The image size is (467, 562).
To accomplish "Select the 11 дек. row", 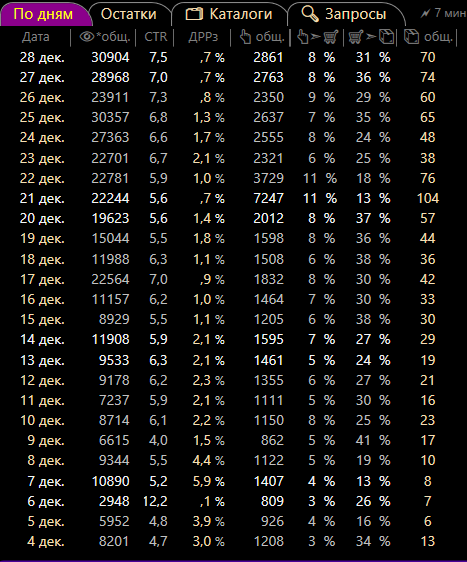I will click(229, 401).
